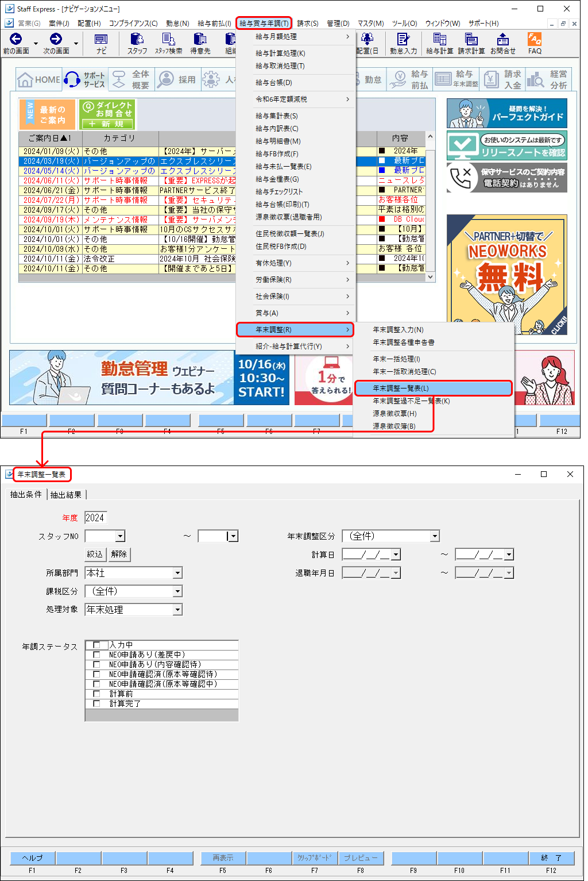This screenshot has height=881, width=588.
Task: Open the 勤怠(N) menu
Action: click(x=177, y=24)
